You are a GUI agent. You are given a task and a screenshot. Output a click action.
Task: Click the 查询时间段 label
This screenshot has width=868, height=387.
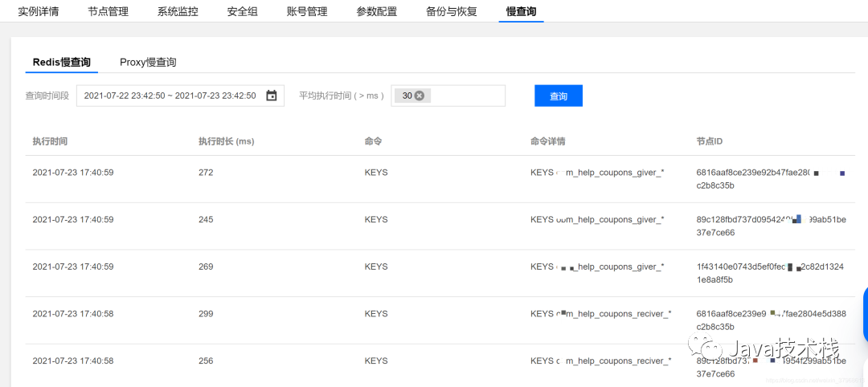pyautogui.click(x=47, y=96)
